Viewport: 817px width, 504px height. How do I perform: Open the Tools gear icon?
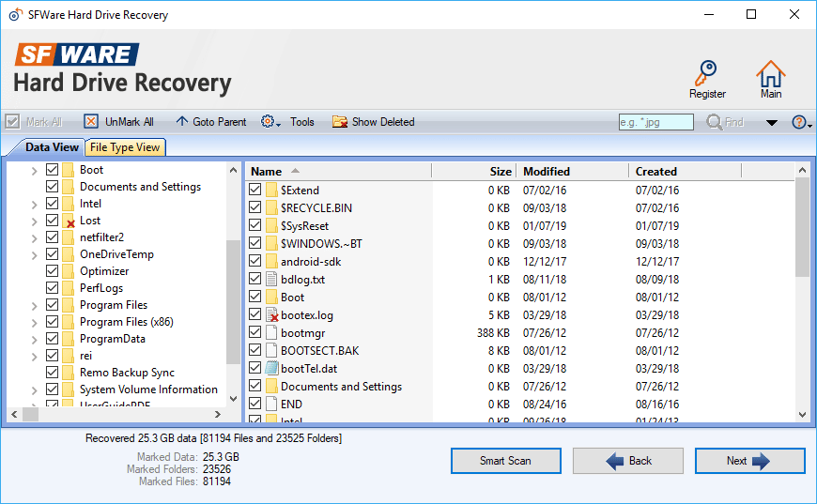(x=268, y=122)
